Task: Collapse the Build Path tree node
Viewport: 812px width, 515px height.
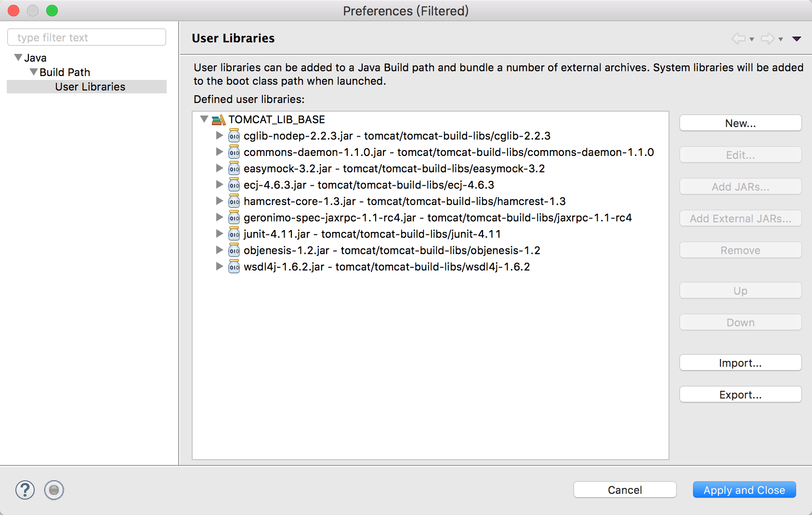Action: pyautogui.click(x=34, y=72)
